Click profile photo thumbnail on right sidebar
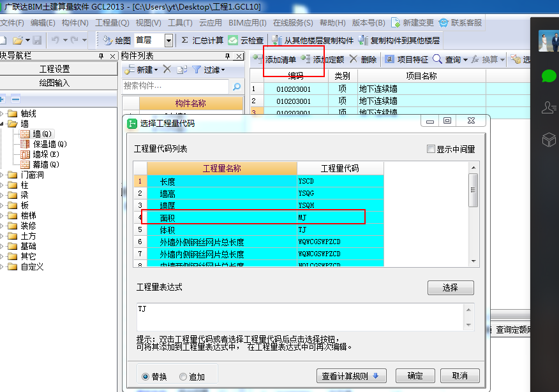The width and height of the screenshot is (559, 392). pyautogui.click(x=548, y=41)
